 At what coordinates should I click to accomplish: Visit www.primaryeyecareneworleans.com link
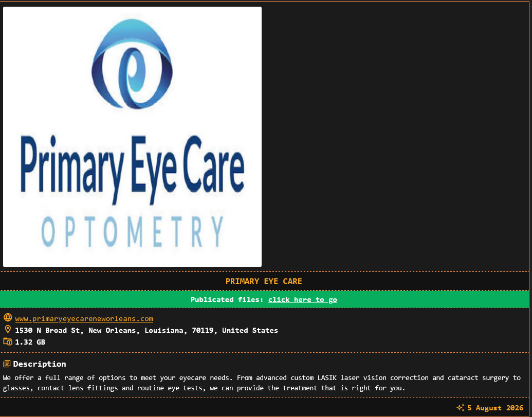point(84,319)
